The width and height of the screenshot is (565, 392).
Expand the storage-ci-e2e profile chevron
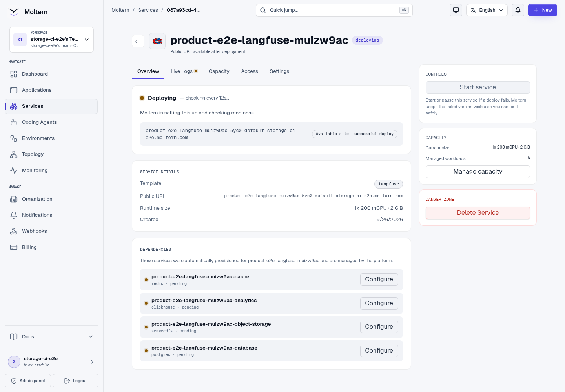(92, 362)
